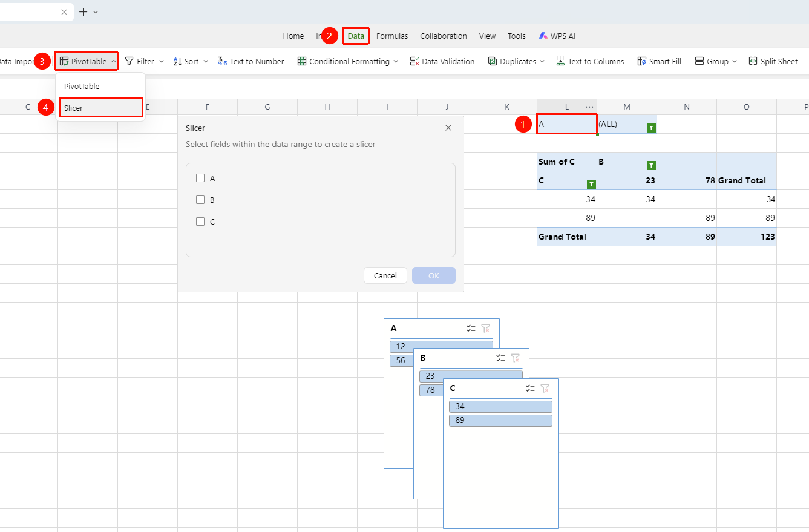Choose PivotTable menu entry
This screenshot has width=809, height=532.
click(100, 86)
